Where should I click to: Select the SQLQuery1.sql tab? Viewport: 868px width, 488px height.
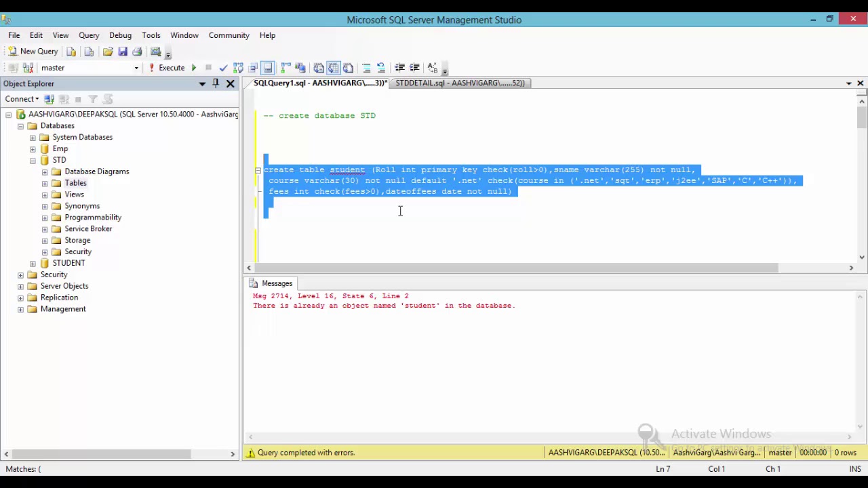319,83
